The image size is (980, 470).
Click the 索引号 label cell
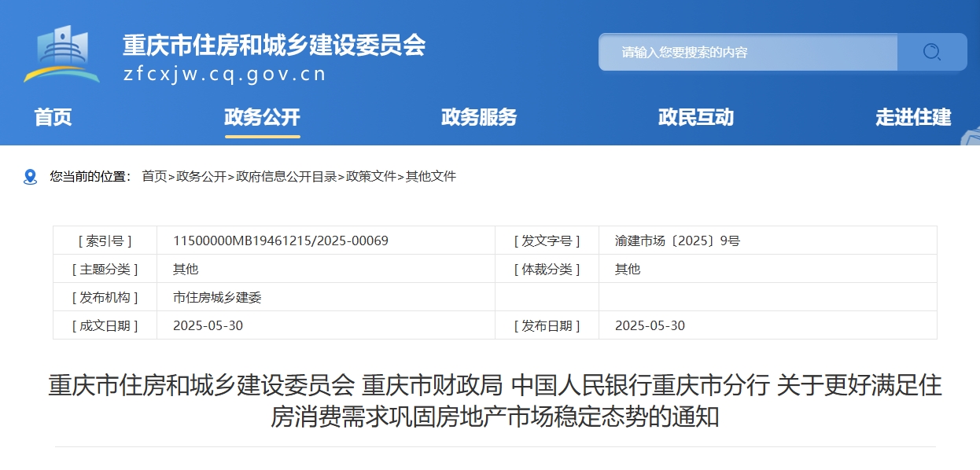tap(105, 241)
